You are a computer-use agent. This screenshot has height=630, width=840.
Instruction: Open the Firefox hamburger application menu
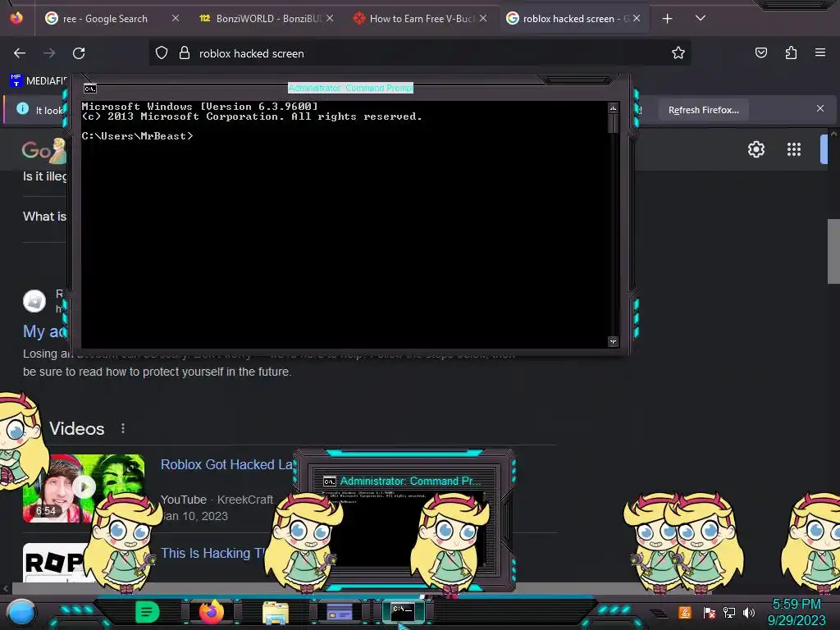(820, 52)
